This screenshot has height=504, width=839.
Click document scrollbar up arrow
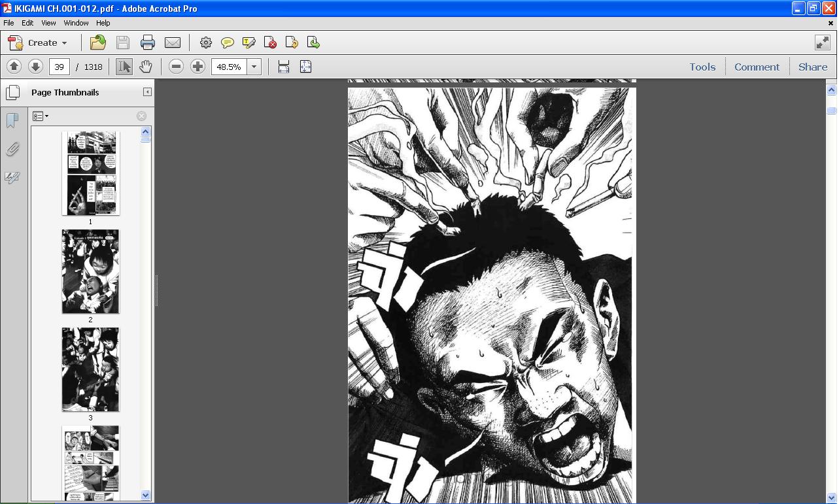[832, 90]
